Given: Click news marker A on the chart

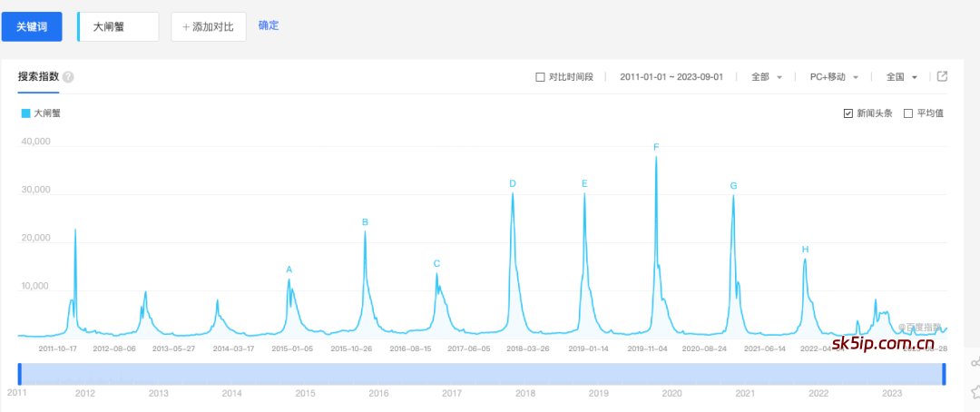Looking at the screenshot, I should [x=289, y=270].
